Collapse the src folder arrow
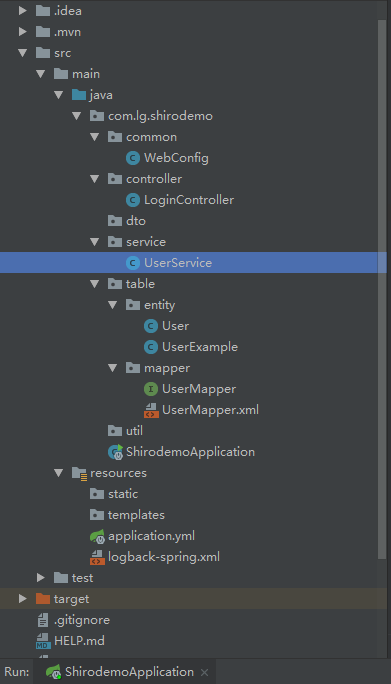The image size is (391, 684). (x=23, y=53)
